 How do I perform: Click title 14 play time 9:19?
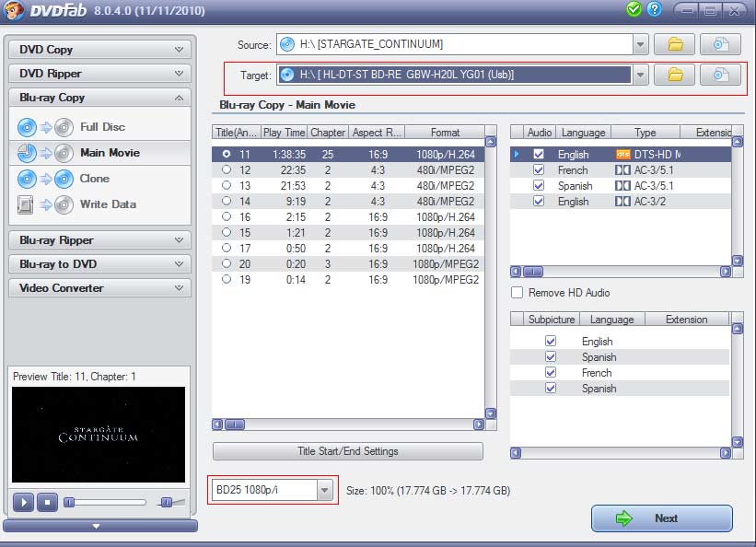pos(296,201)
